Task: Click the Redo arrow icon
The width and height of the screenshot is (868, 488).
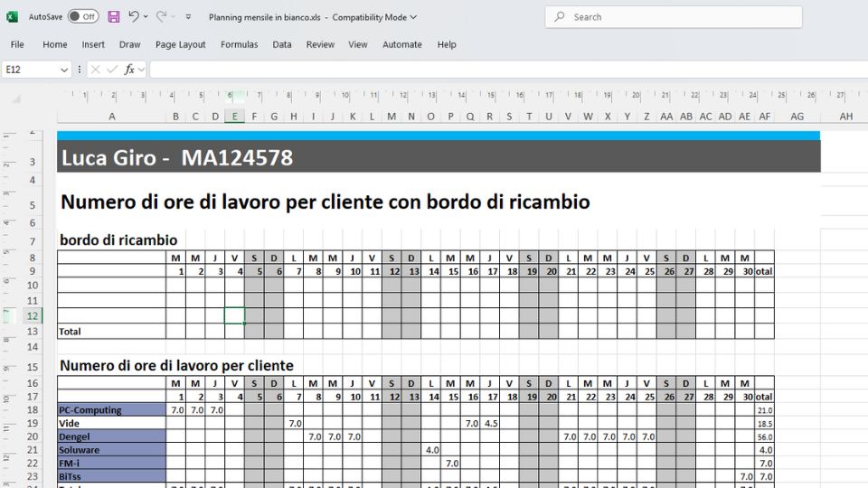Action: coord(161,16)
